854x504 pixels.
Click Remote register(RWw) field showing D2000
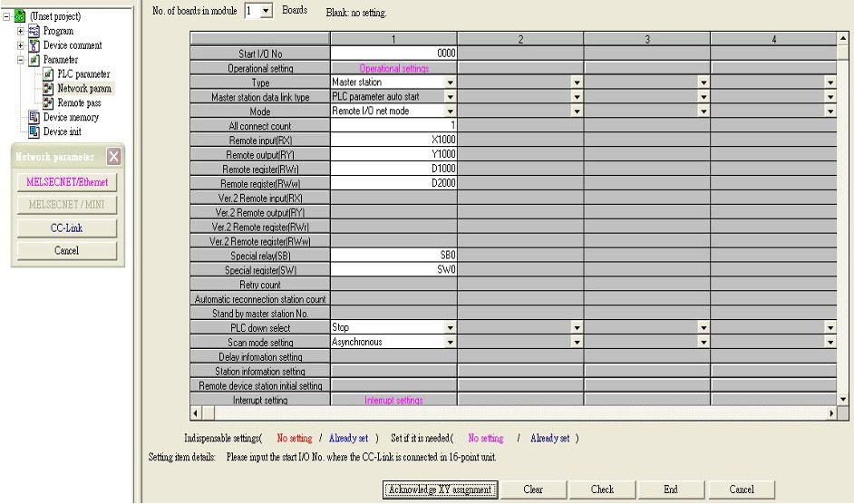tap(393, 183)
